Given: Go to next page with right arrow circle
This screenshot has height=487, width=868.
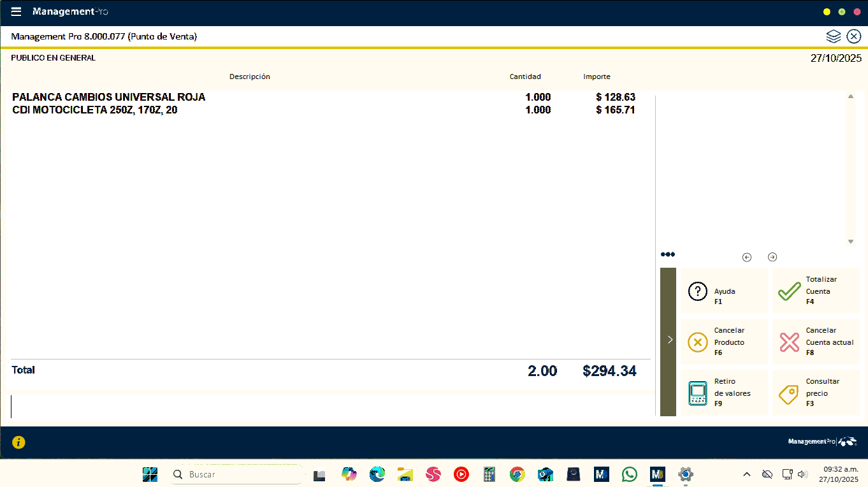Looking at the screenshot, I should pyautogui.click(x=772, y=258).
